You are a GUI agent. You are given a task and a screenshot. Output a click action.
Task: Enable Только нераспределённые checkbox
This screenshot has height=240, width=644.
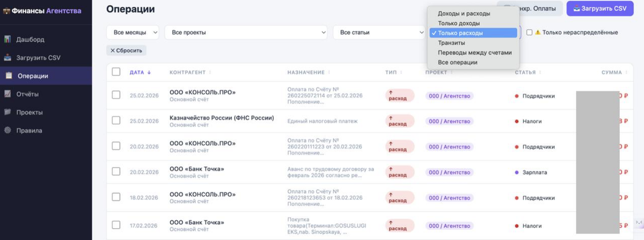point(530,33)
